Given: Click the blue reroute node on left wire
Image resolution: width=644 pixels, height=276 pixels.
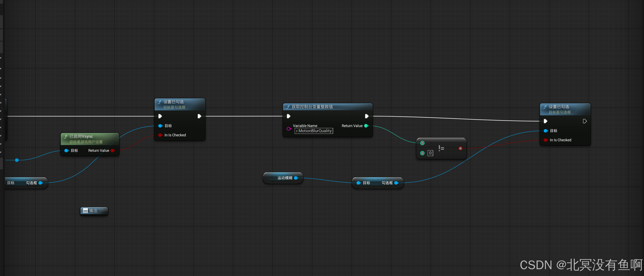Looking at the screenshot, I should [x=17, y=160].
